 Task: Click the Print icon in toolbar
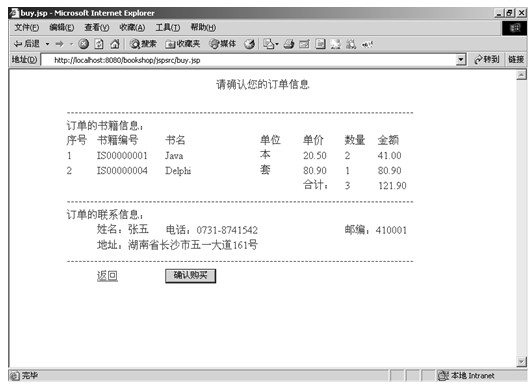[289, 44]
